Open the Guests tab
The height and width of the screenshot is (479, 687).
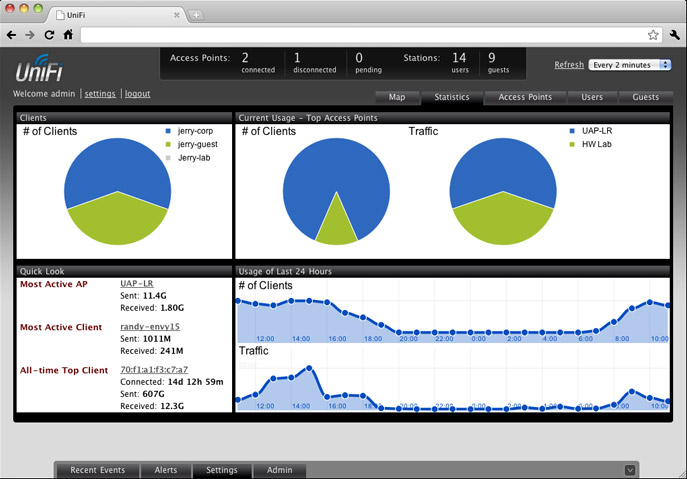click(x=645, y=97)
